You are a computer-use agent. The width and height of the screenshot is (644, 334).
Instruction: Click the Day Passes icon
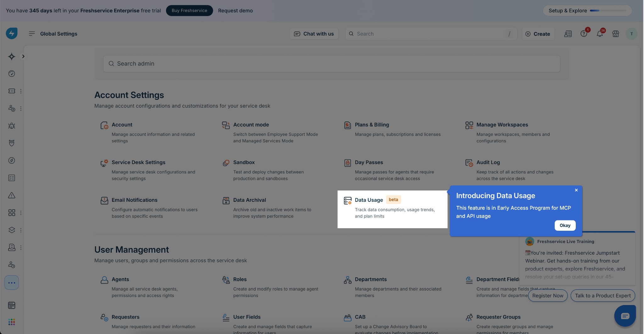point(347,163)
